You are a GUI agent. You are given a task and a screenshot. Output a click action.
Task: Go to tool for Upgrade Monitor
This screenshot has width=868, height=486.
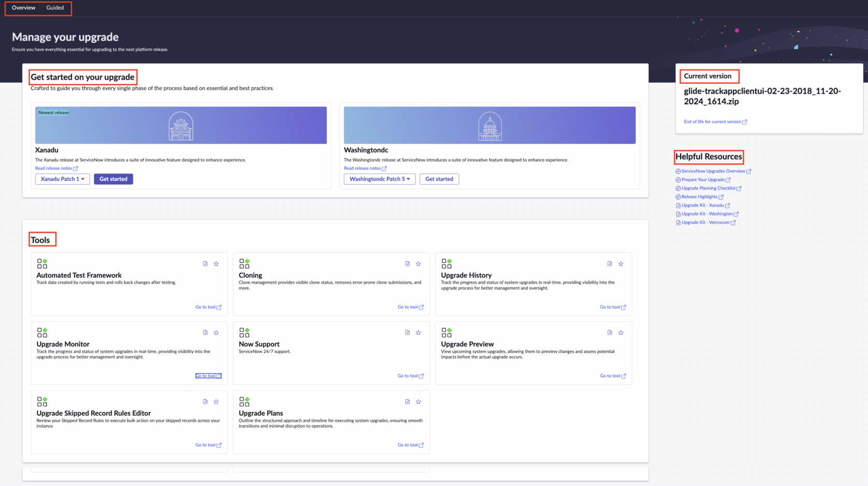tap(208, 376)
